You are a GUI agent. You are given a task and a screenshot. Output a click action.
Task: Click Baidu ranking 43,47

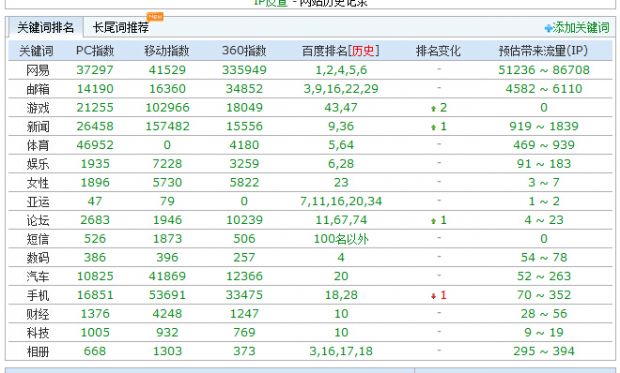341,108
